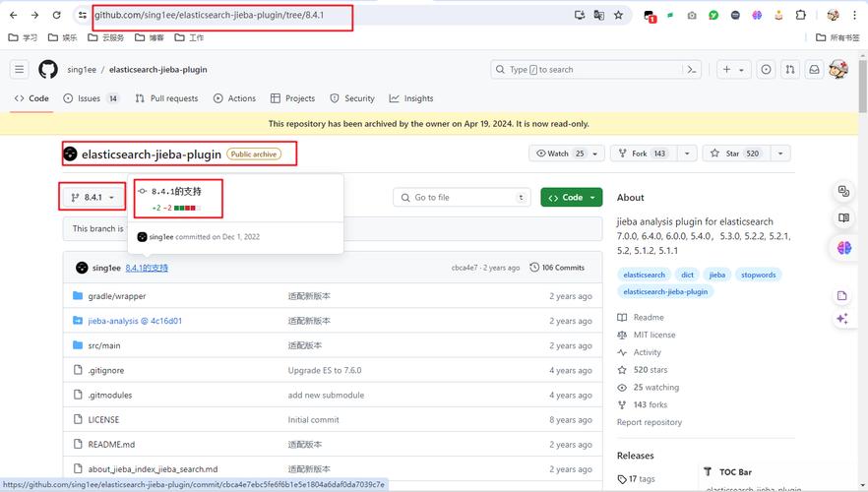Open the GitHub hamburger navigation menu
868x492 pixels.
coord(20,69)
